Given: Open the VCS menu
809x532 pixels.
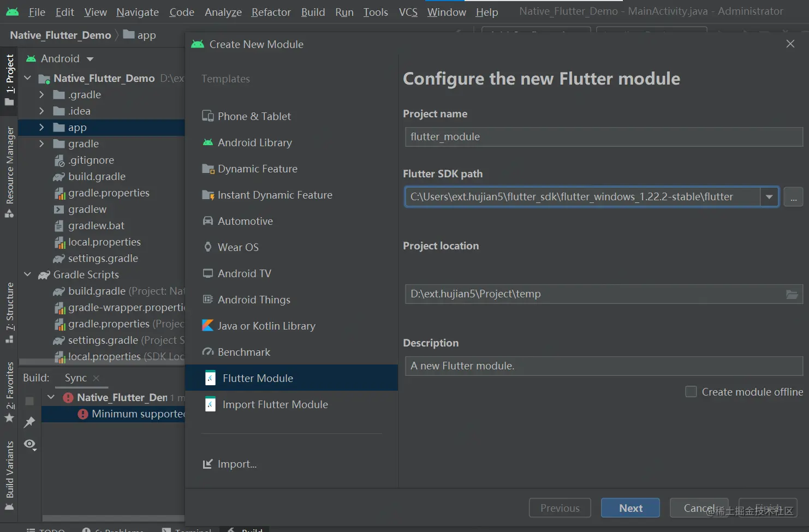Looking at the screenshot, I should (x=408, y=12).
